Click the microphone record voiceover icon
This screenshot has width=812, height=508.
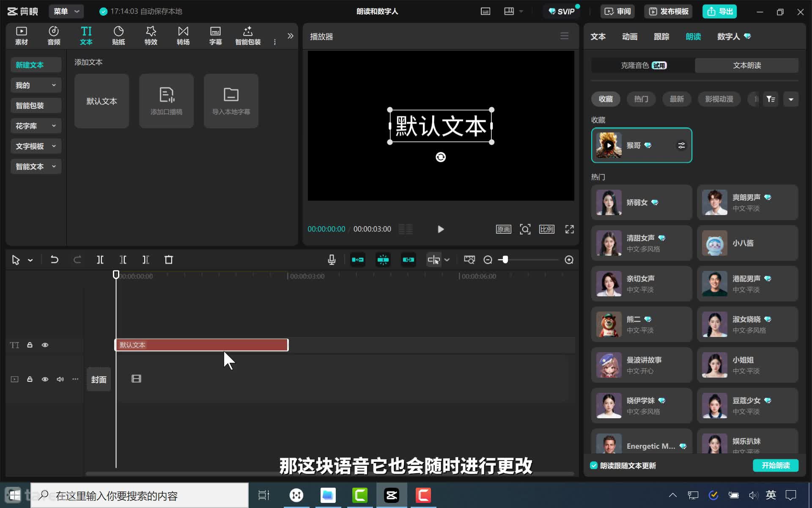[332, 260]
